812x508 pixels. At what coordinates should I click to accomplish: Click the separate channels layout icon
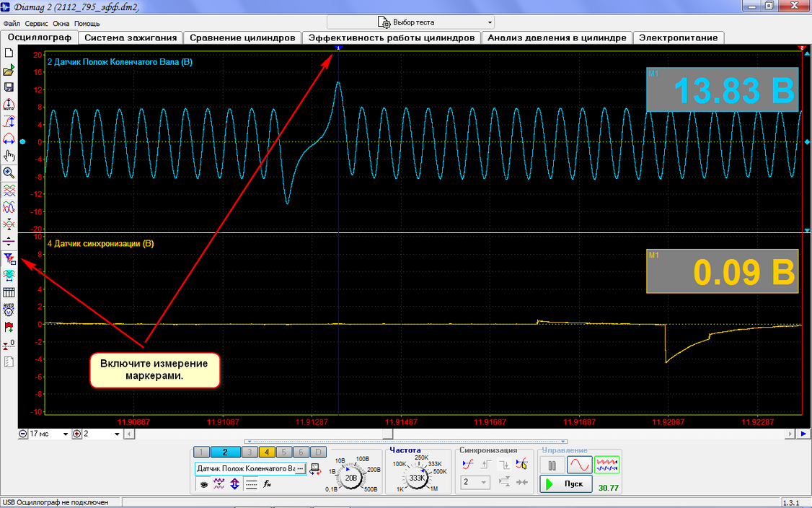9,190
